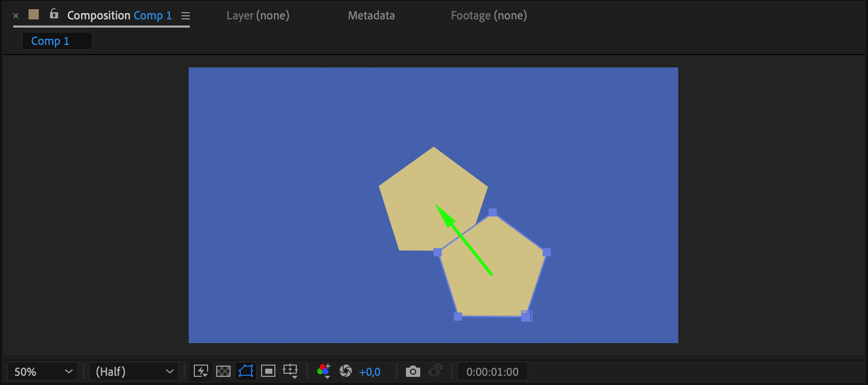The height and width of the screenshot is (385, 868).
Task: Toggle mask and shape path visibility
Action: pos(246,371)
